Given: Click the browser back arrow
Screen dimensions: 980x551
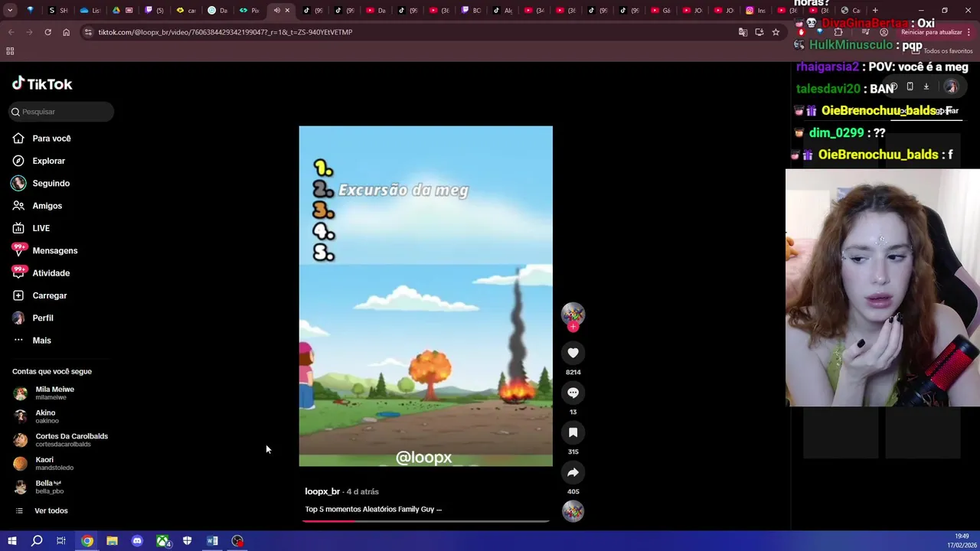Looking at the screenshot, I should [11, 32].
